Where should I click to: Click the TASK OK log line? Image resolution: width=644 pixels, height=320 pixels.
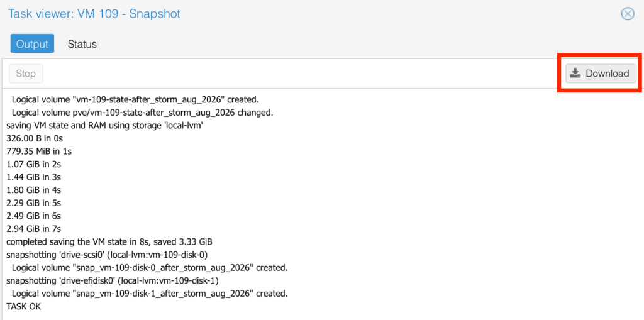(x=24, y=307)
